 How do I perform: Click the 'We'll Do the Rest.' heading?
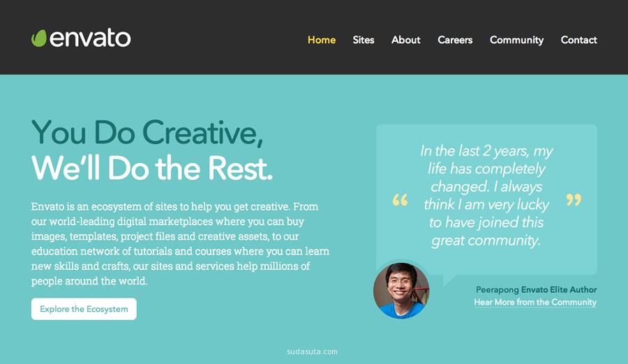pyautogui.click(x=152, y=168)
